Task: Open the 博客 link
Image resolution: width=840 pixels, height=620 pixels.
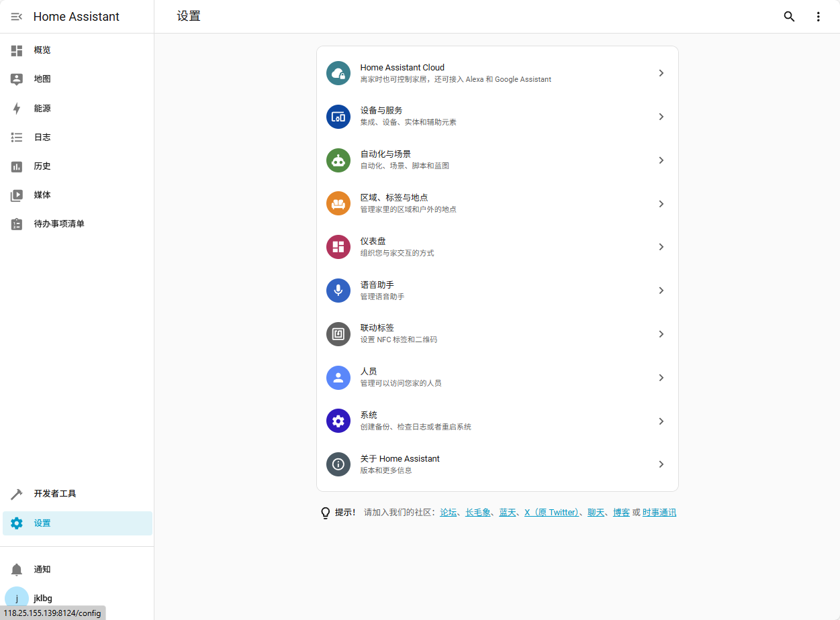Action: 622,513
